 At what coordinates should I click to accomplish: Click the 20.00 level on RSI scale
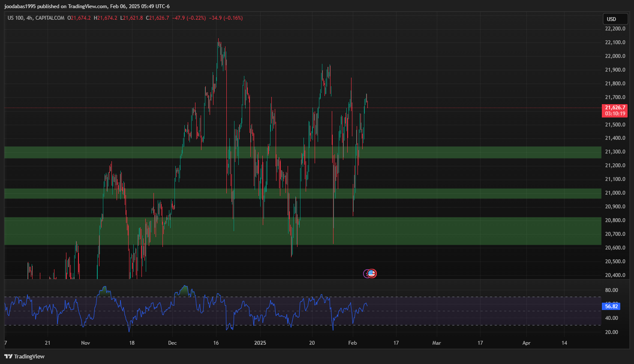click(611, 332)
